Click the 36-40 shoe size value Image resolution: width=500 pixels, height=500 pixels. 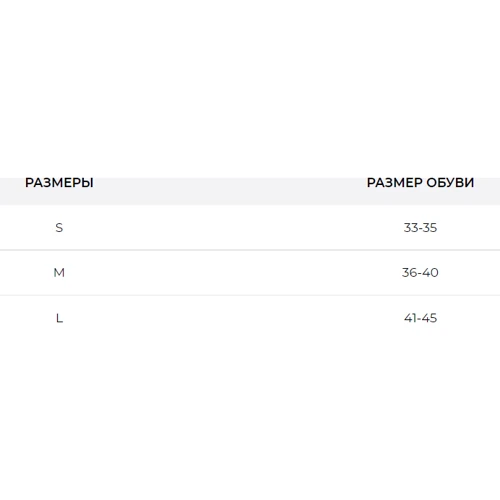pos(420,273)
